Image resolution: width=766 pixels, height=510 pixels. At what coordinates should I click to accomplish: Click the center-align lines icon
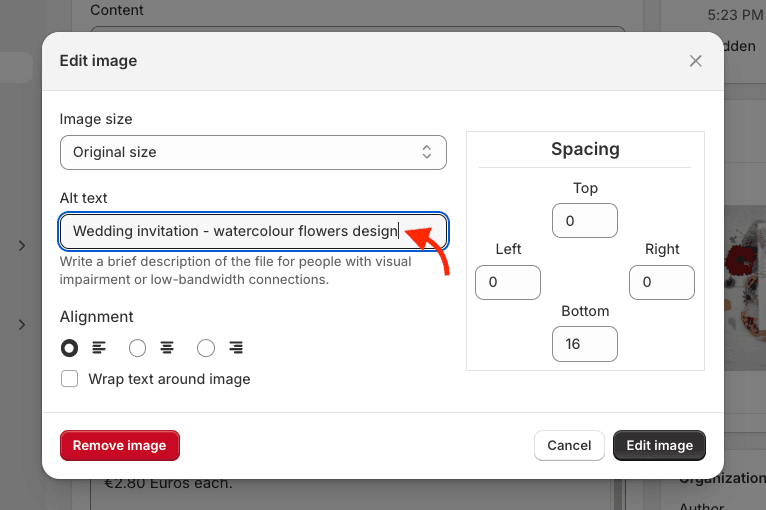click(167, 348)
